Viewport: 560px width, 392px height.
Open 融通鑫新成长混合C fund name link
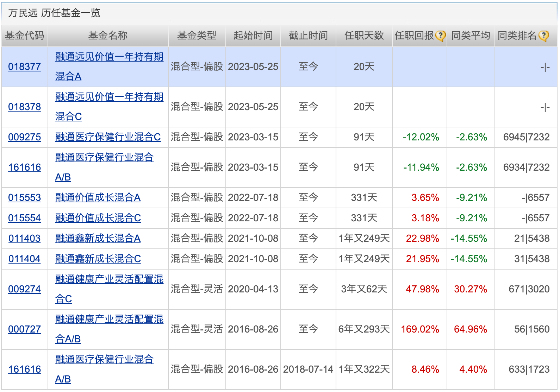point(98,259)
